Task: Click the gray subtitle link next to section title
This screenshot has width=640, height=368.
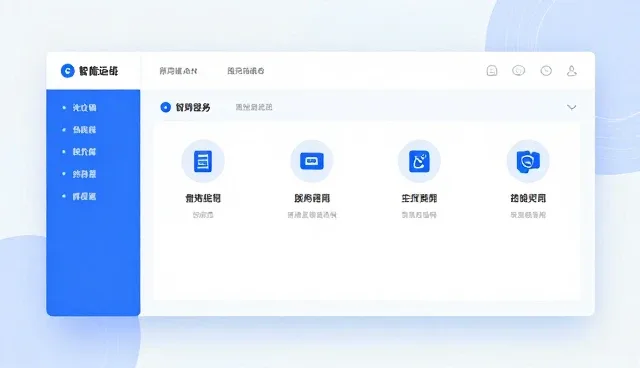Action: 254,107
